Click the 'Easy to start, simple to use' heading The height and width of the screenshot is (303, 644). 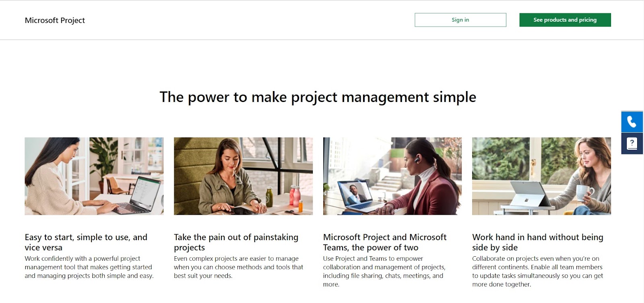86,242
